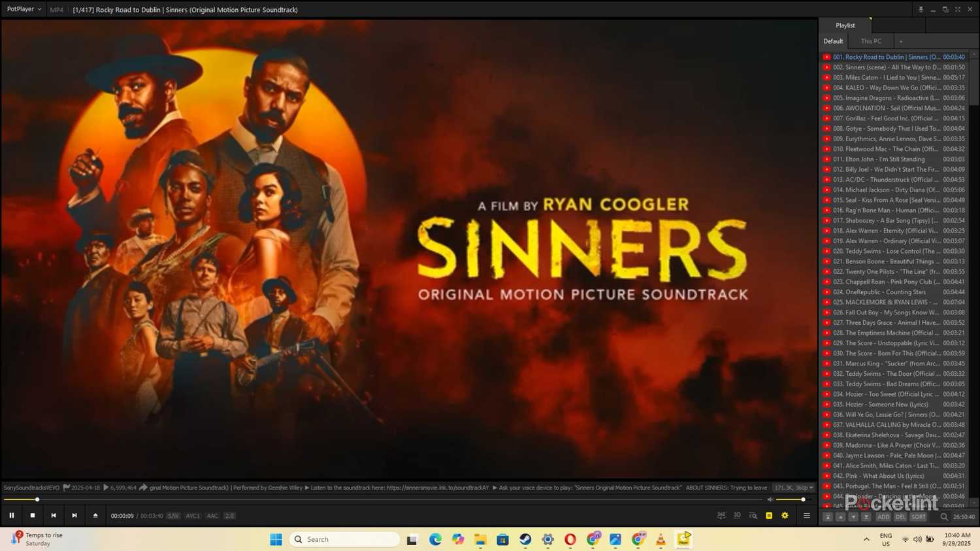Select the Default playlist tab
The height and width of the screenshot is (551, 980).
pyautogui.click(x=833, y=41)
